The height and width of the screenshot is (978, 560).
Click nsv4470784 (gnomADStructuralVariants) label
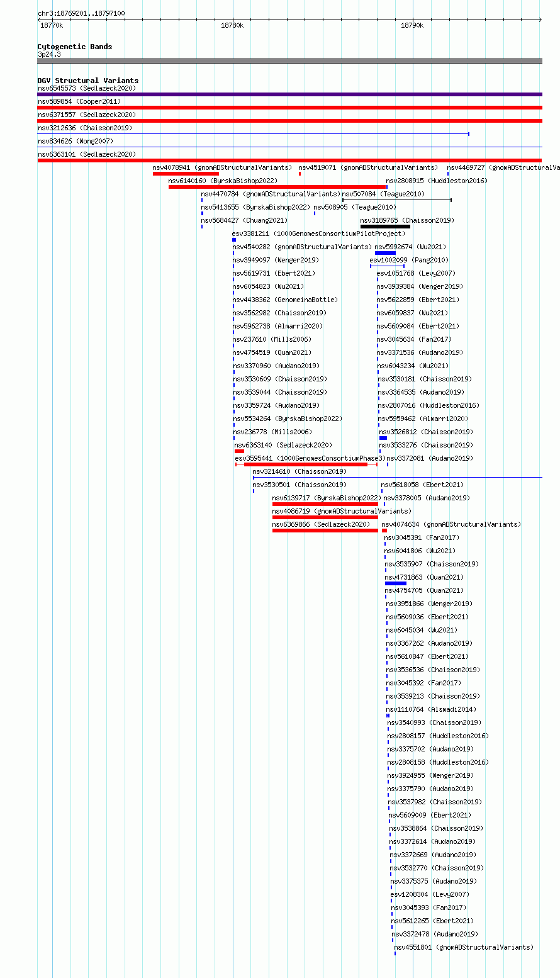click(271, 194)
